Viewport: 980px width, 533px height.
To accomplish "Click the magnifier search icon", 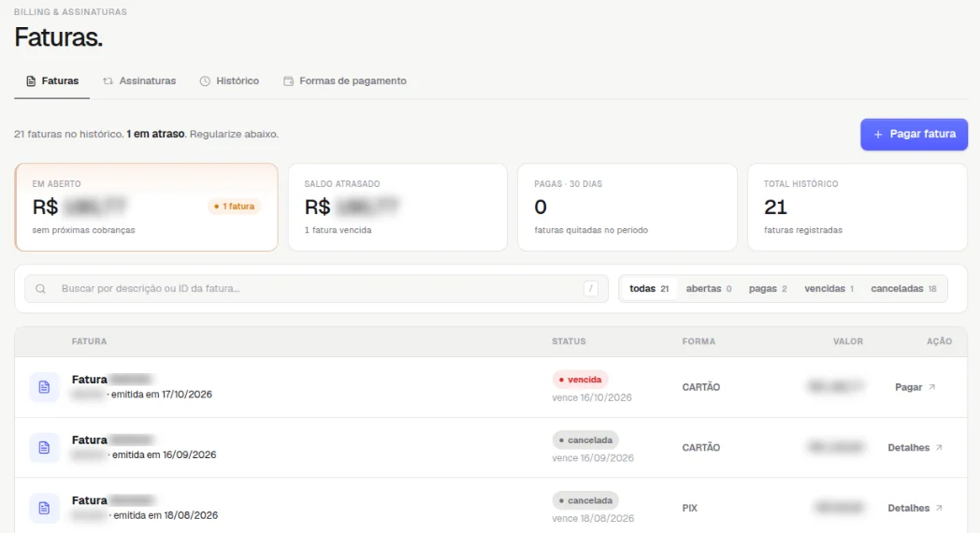I will (40, 289).
